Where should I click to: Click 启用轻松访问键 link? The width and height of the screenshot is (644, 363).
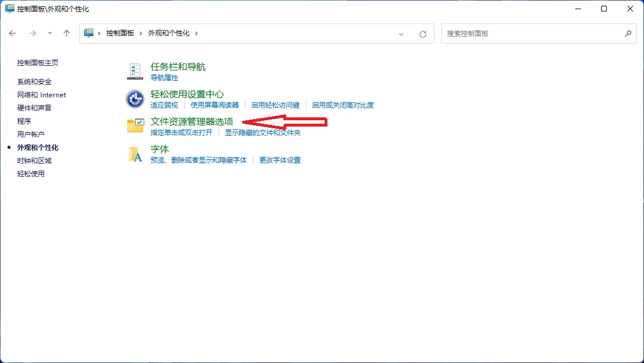coord(275,105)
